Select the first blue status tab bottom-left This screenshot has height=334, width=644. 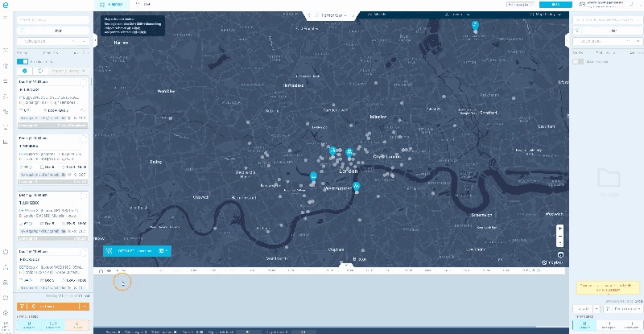(29, 325)
